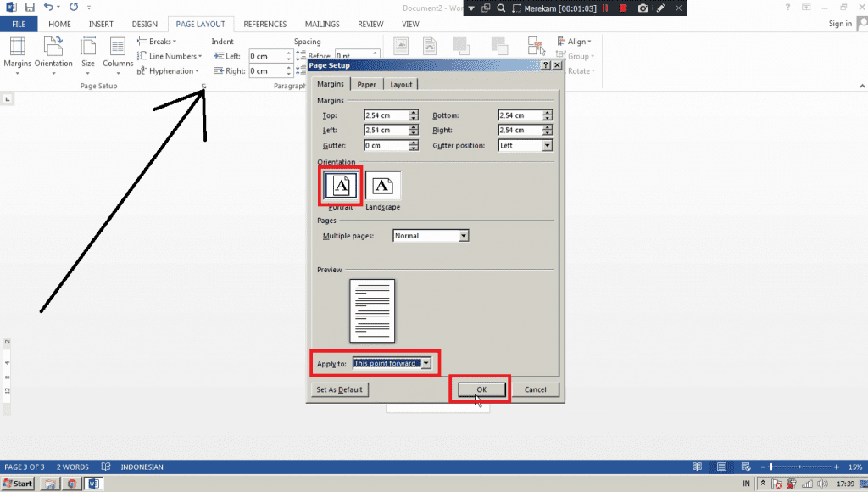The image size is (868, 492).
Task: Switch to the Layout tab
Action: click(x=401, y=84)
